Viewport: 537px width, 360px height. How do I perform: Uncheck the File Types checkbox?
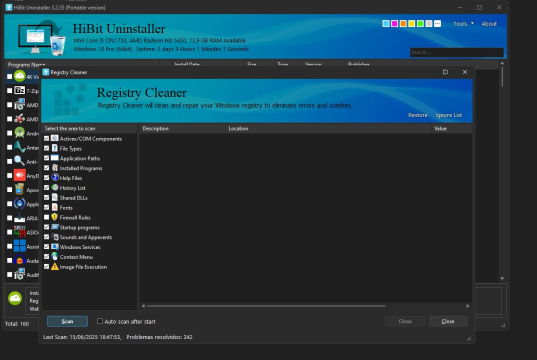click(x=47, y=148)
